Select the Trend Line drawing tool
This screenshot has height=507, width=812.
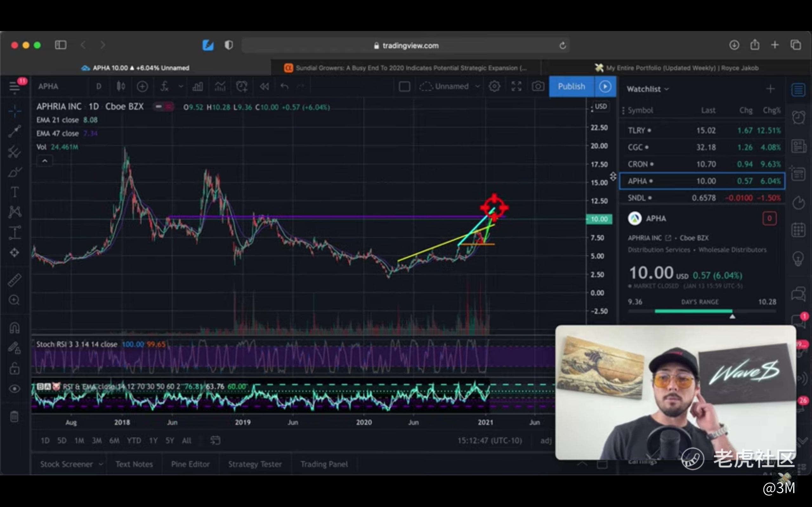(14, 132)
